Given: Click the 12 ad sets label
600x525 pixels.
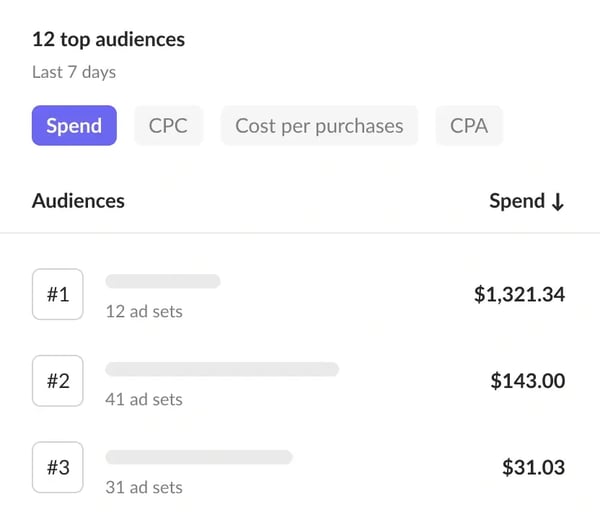Looking at the screenshot, I should 144,311.
